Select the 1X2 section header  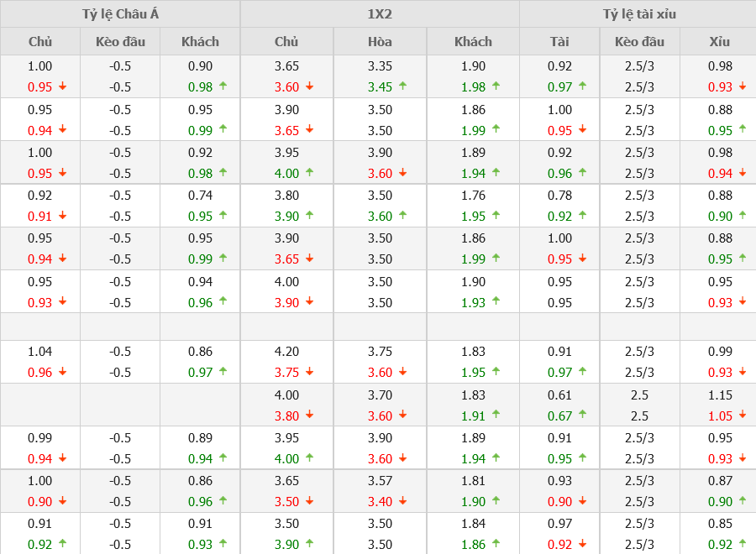pyautogui.click(x=380, y=14)
